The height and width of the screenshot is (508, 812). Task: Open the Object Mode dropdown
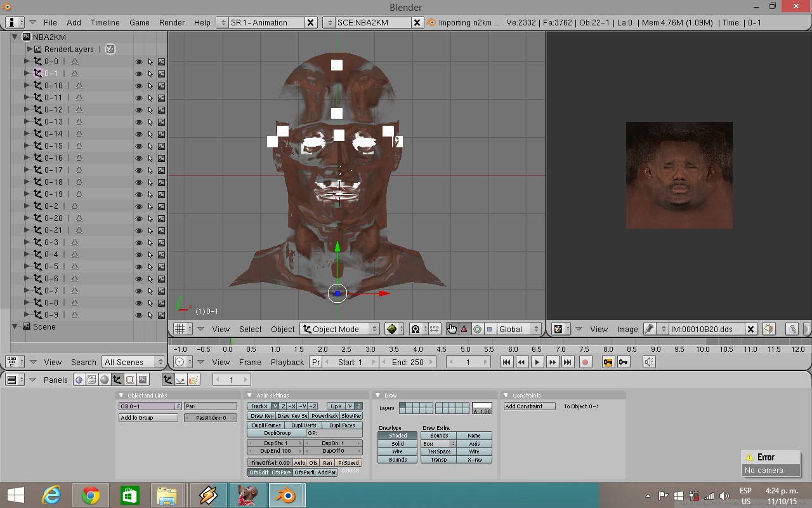339,329
